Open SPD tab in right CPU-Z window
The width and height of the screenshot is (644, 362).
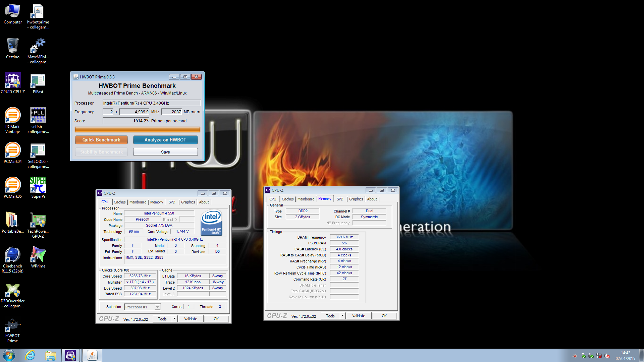click(x=340, y=199)
